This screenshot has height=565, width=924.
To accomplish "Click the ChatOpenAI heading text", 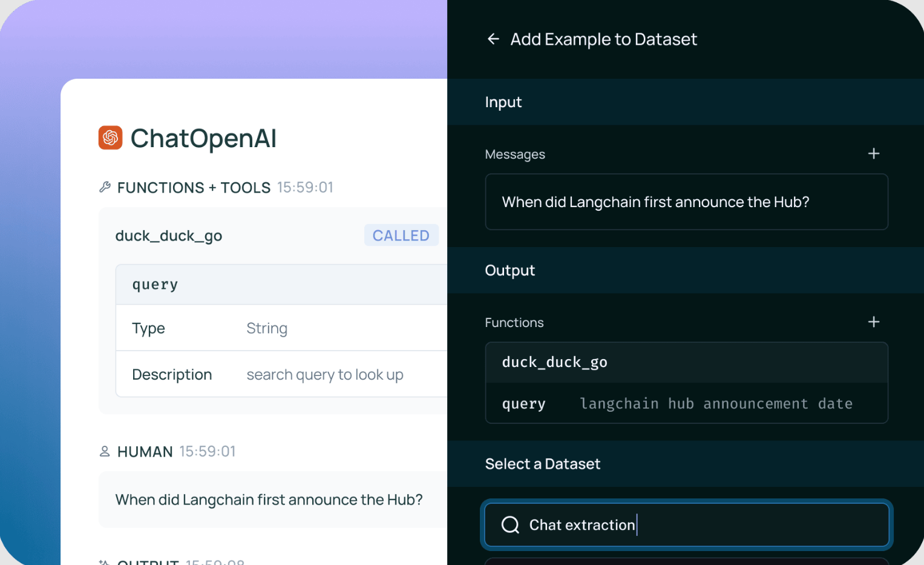I will point(203,138).
